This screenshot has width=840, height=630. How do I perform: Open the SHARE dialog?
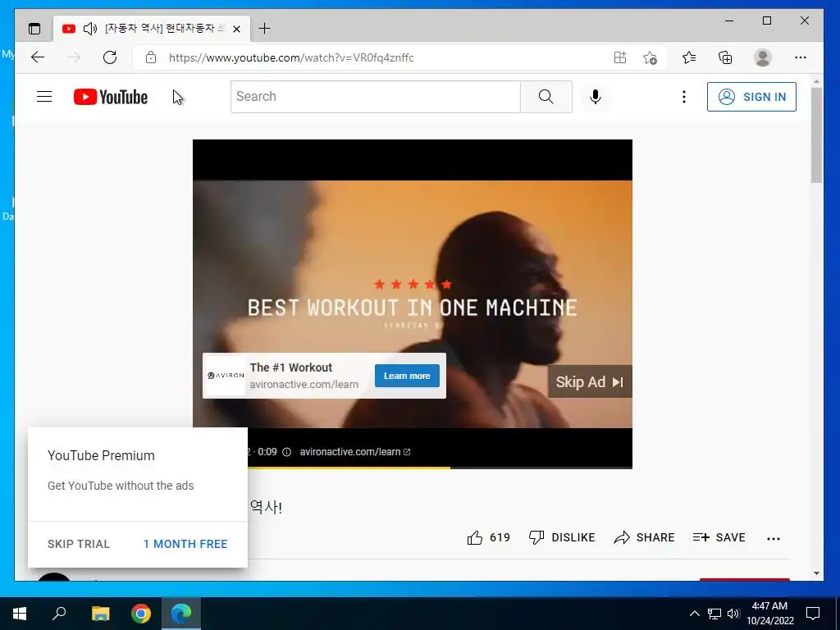[644, 537]
